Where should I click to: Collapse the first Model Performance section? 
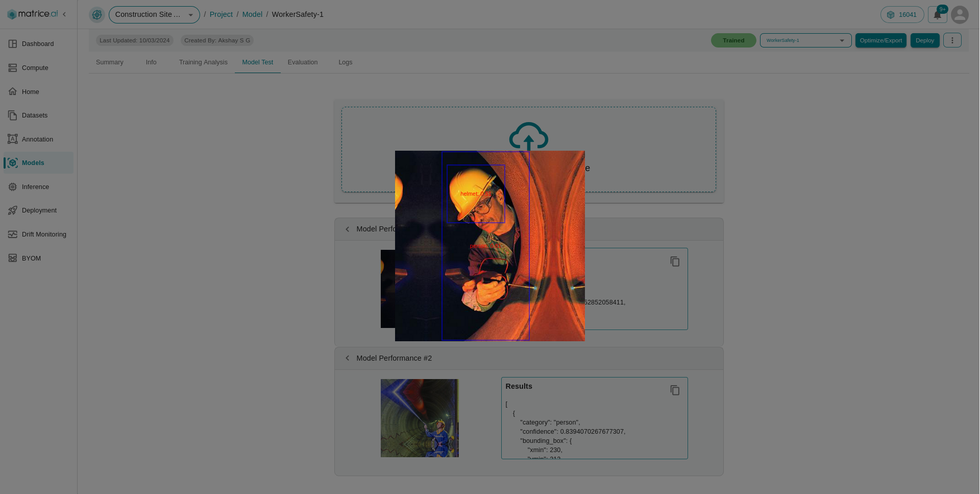click(x=348, y=229)
